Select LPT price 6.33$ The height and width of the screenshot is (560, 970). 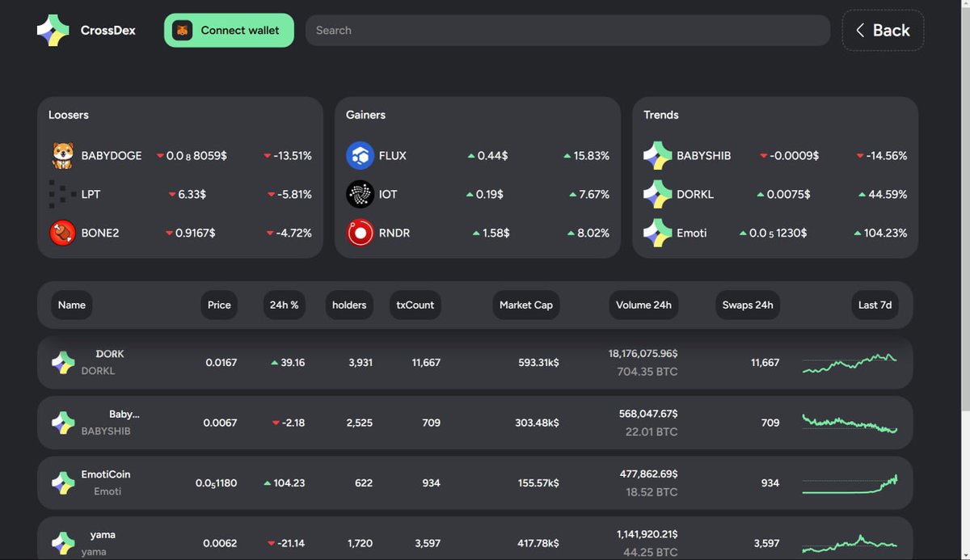tap(192, 194)
